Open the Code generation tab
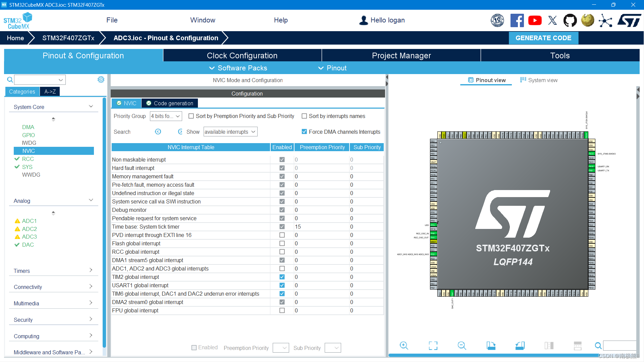Viewport: 644px width, 362px height. tap(170, 103)
